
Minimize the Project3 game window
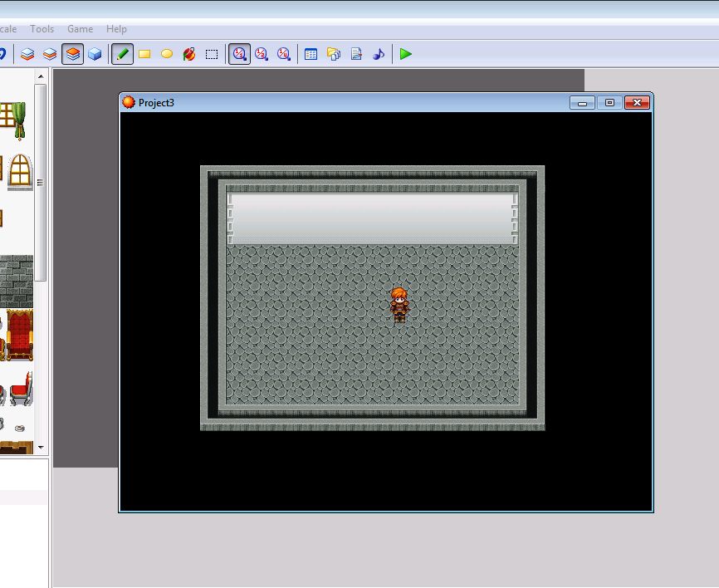[x=582, y=103]
